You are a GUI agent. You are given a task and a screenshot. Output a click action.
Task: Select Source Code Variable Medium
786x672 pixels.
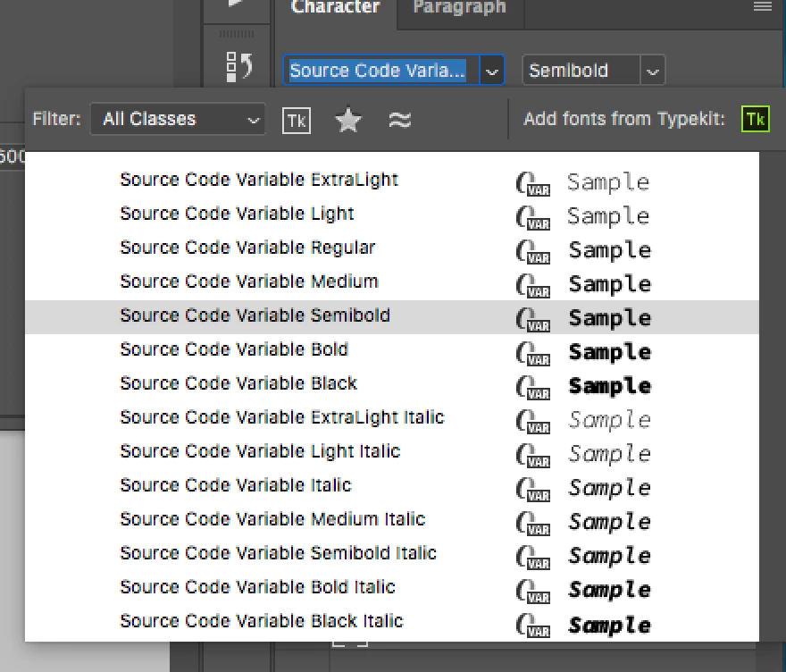(392, 282)
